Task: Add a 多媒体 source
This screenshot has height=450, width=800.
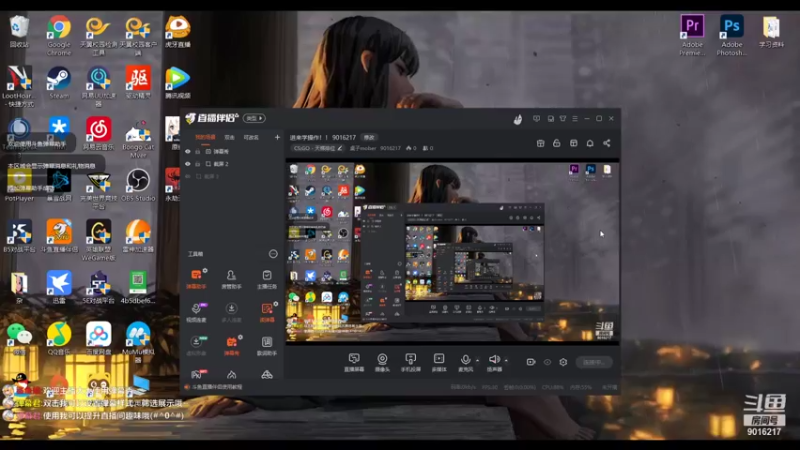Action: click(439, 362)
